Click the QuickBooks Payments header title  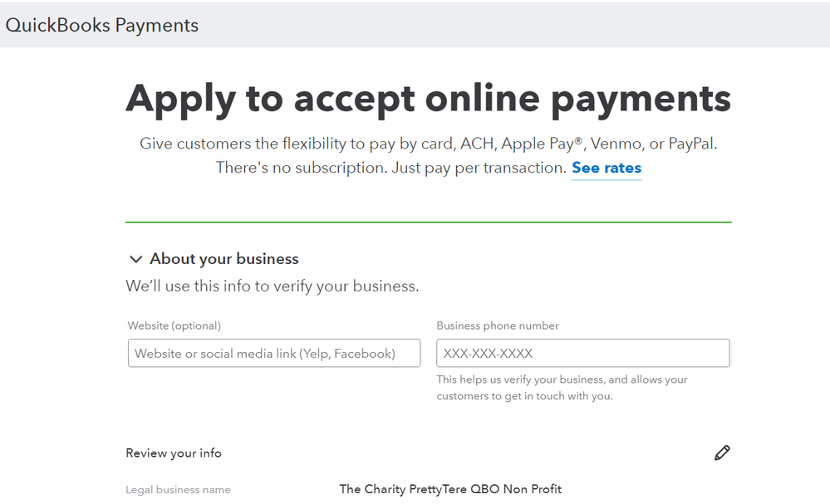[102, 25]
